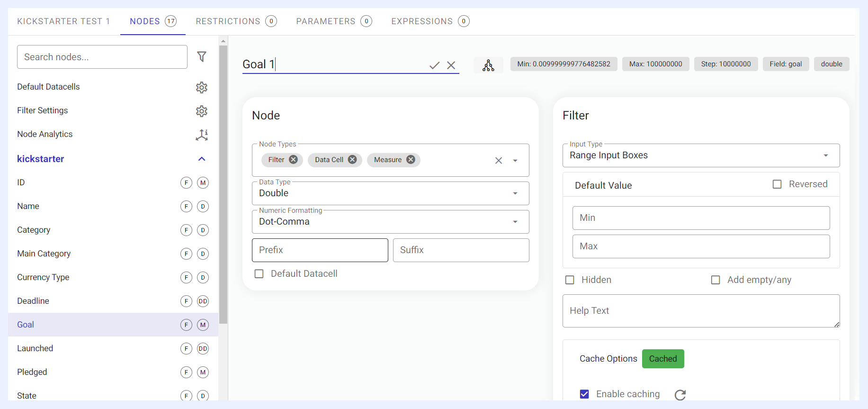Screen dimensions: 868x409
Task: Clear all selected Node Types
Action: 499,161
